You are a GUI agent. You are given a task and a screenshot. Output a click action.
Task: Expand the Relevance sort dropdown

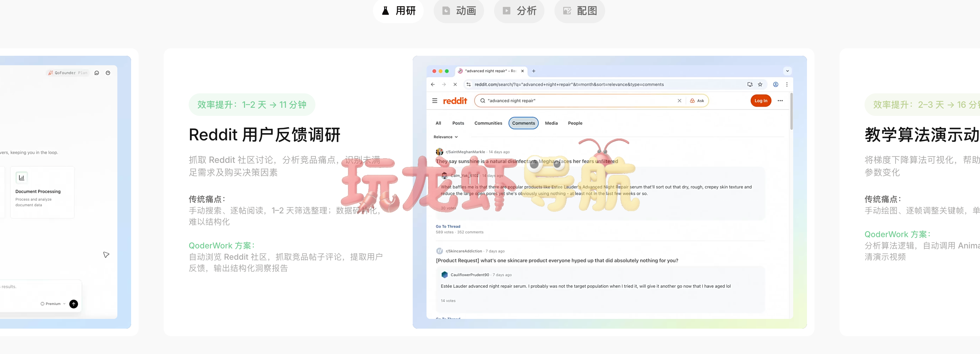click(446, 137)
